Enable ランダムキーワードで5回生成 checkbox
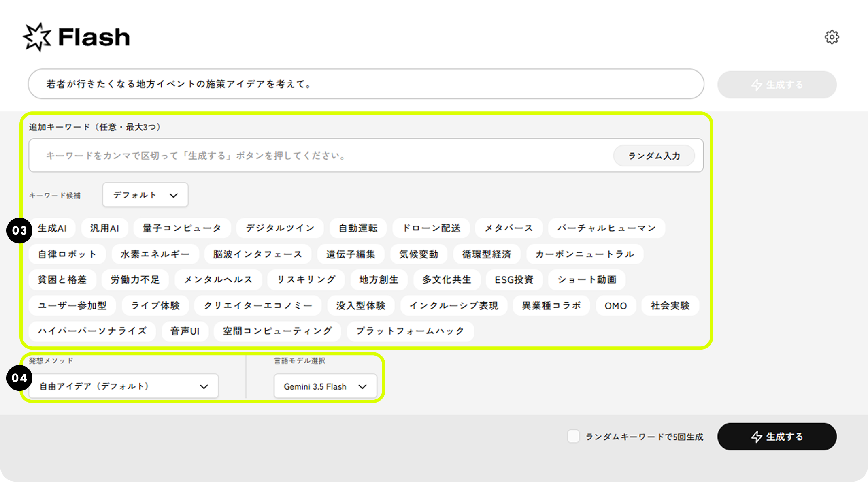 pyautogui.click(x=573, y=437)
